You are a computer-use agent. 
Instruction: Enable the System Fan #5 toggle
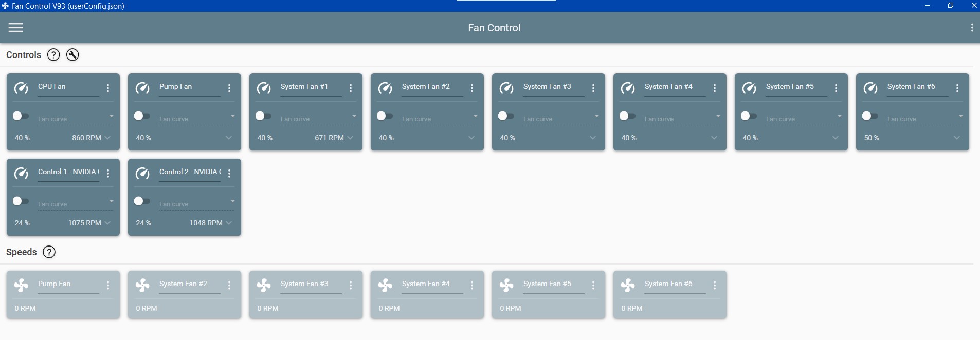click(x=749, y=116)
